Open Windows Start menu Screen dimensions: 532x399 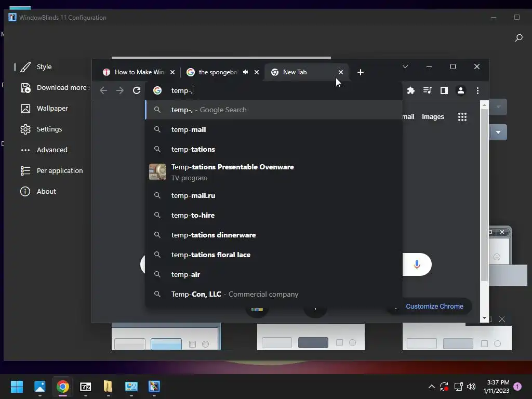coord(17,387)
